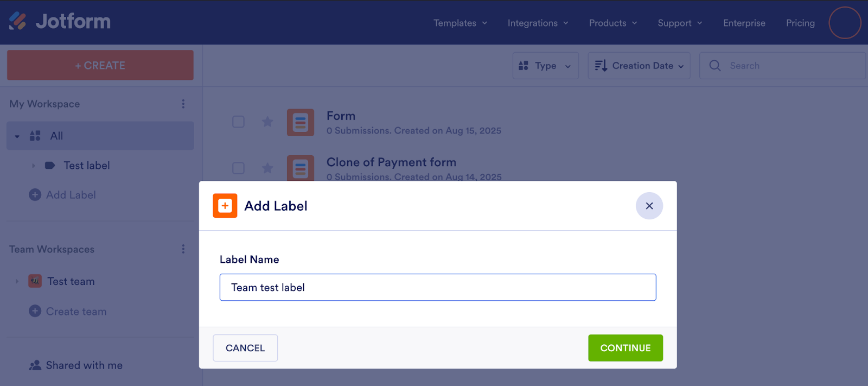The height and width of the screenshot is (386, 868).
Task: Click the Label Name text field
Action: pos(437,287)
